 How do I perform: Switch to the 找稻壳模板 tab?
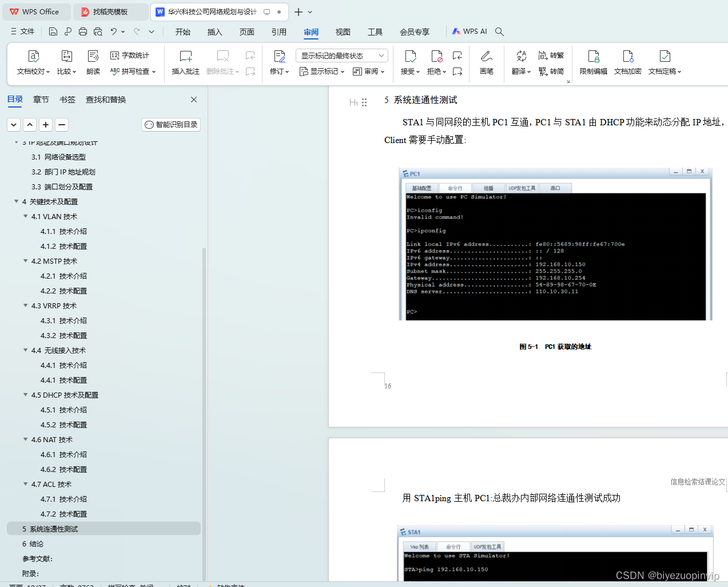pos(110,11)
